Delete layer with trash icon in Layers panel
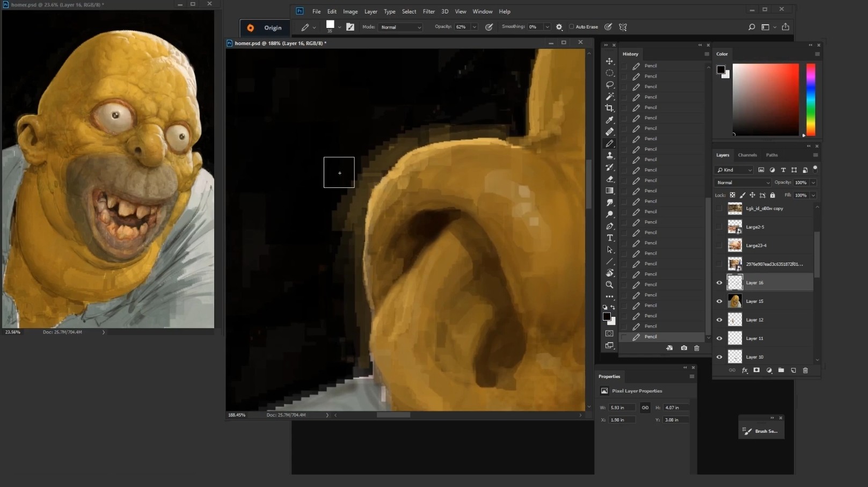Image resolution: width=868 pixels, height=487 pixels. click(x=805, y=370)
